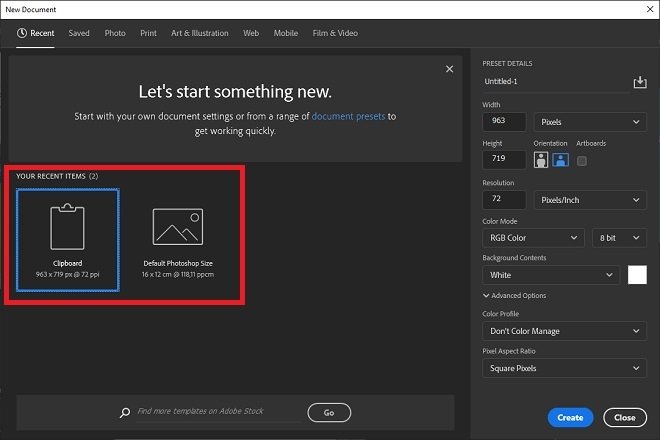The height and width of the screenshot is (440, 660).
Task: Click the Close button
Action: [625, 418]
